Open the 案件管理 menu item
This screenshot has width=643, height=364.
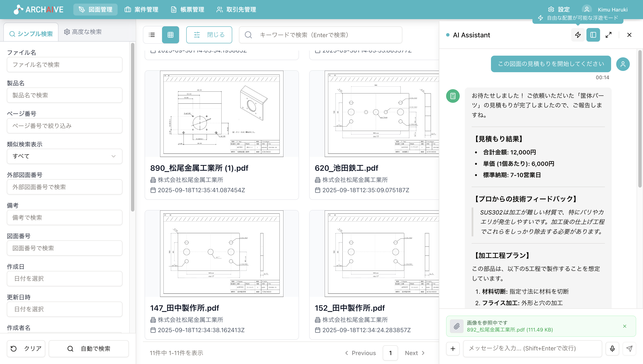(141, 10)
